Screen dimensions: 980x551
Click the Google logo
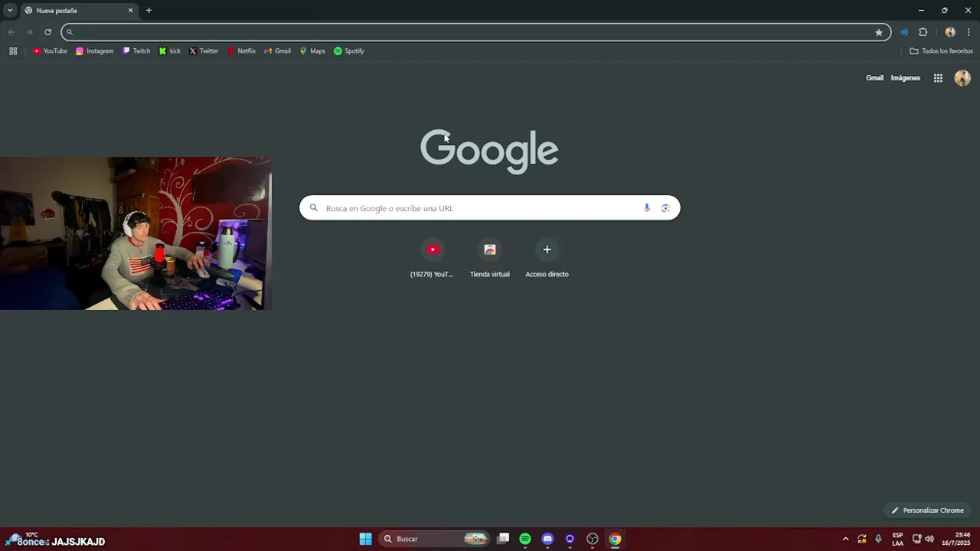coord(489,151)
